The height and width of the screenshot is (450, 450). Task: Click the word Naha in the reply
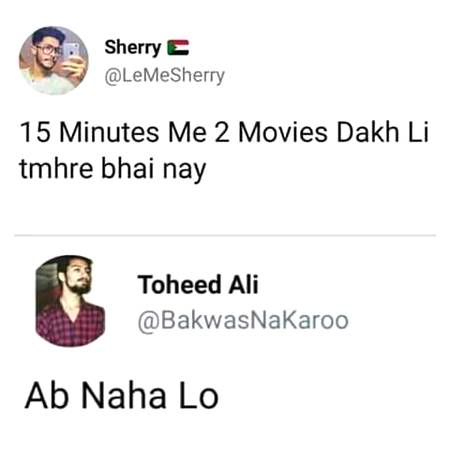[x=124, y=396]
